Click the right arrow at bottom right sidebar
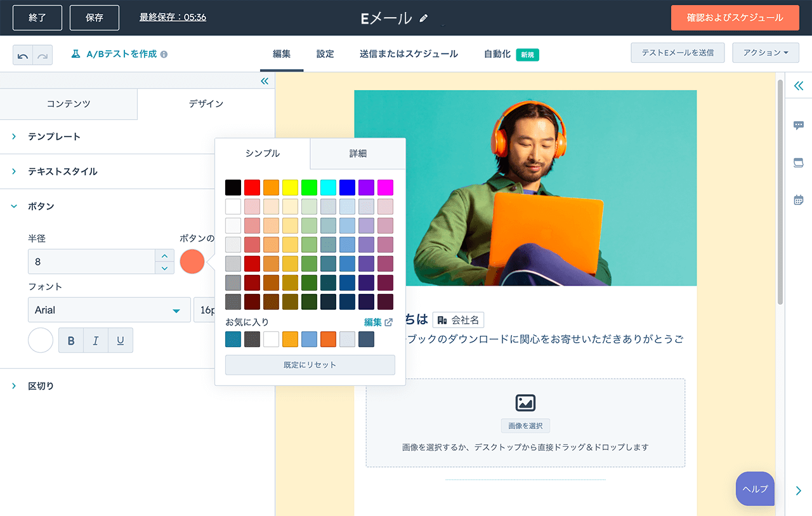The width and height of the screenshot is (812, 516). coord(799,490)
